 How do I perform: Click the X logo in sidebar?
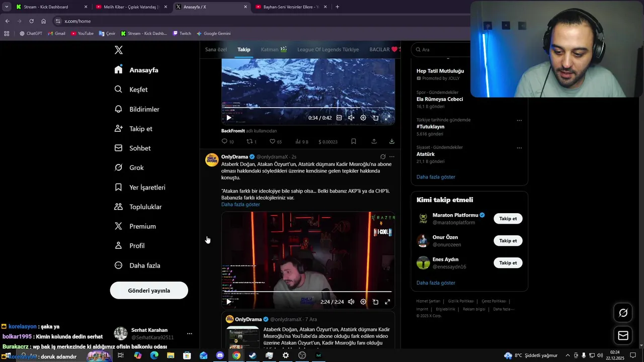[119, 50]
